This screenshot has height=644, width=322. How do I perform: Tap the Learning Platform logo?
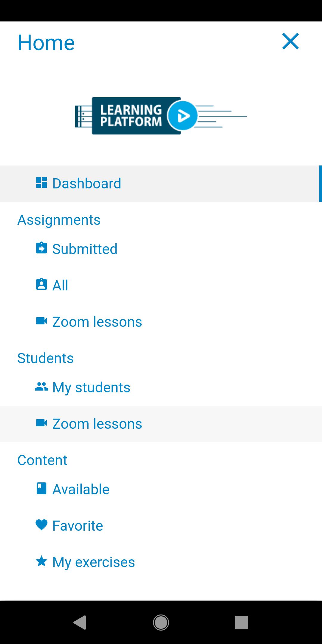click(x=161, y=116)
